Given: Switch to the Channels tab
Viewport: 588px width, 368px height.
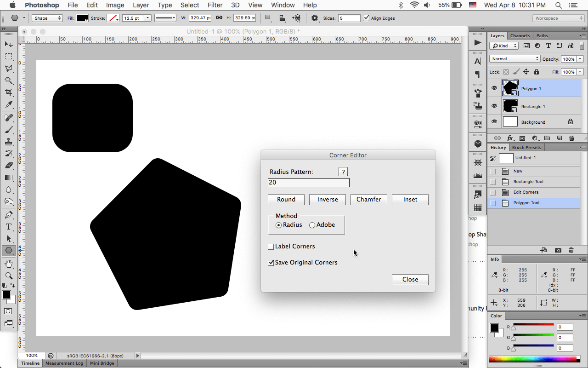Looking at the screenshot, I should pyautogui.click(x=520, y=35).
